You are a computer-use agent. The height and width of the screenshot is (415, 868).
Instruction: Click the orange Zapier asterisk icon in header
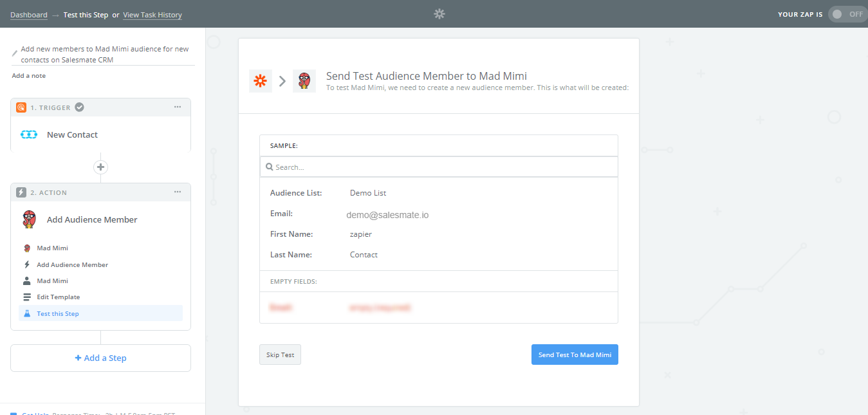tap(261, 81)
